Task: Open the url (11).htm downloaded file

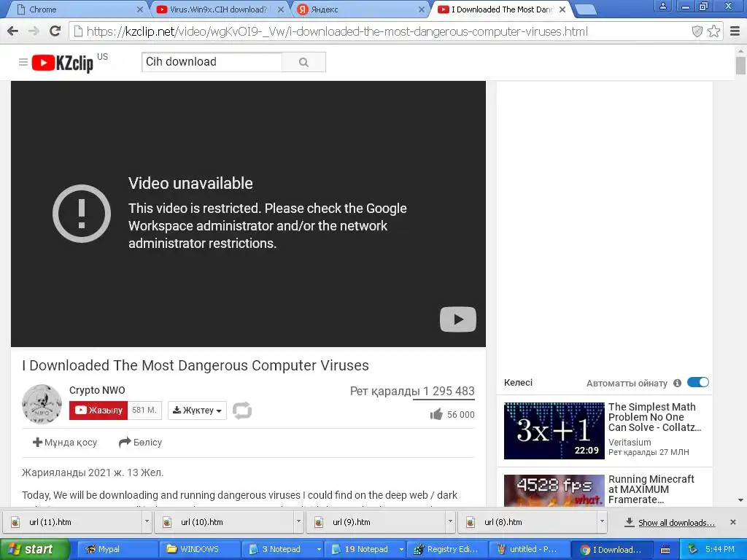Action: click(x=72, y=522)
